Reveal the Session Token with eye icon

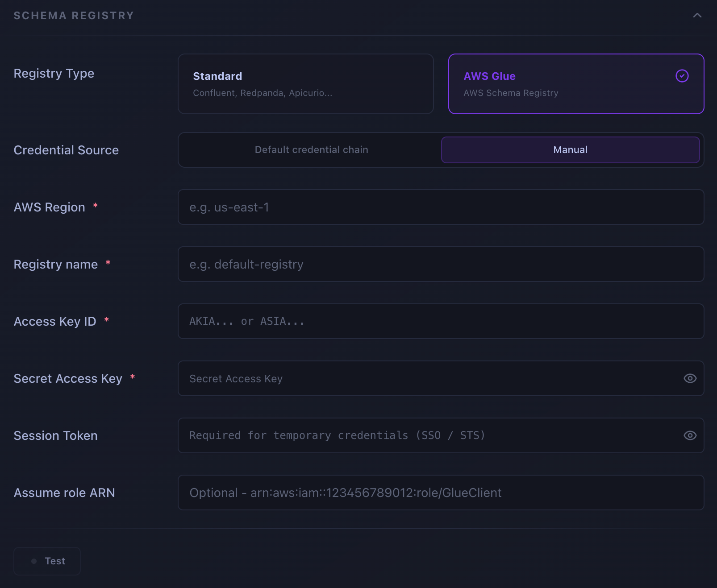[x=690, y=435]
